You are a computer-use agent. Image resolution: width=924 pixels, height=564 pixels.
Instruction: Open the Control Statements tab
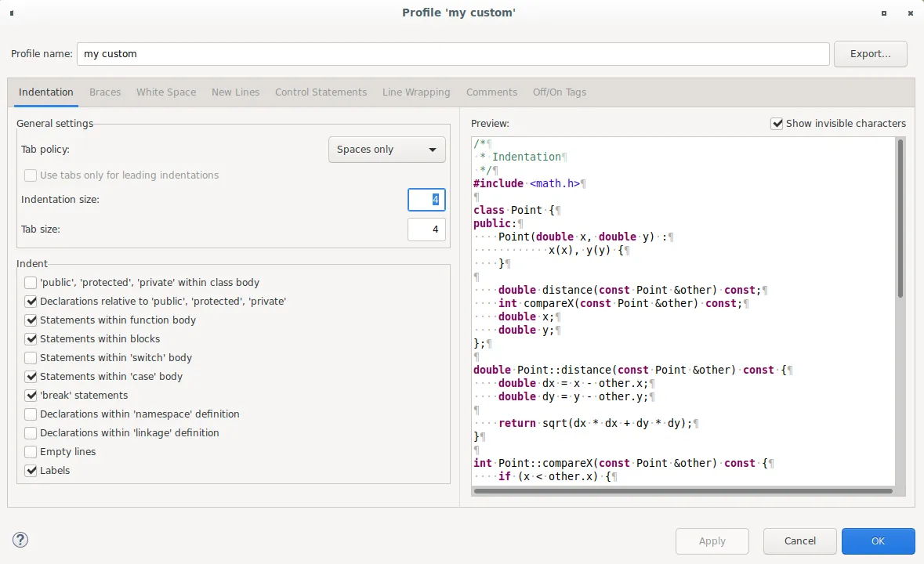tap(321, 92)
